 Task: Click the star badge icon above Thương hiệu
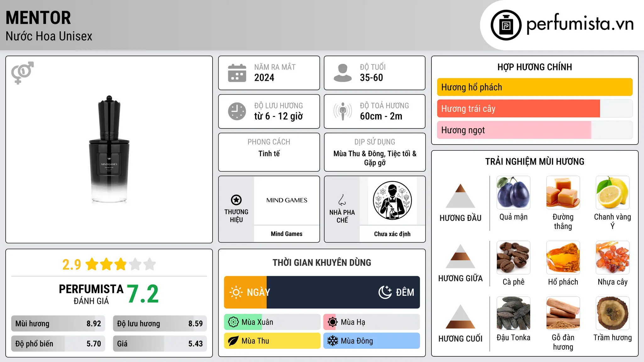[236, 200]
